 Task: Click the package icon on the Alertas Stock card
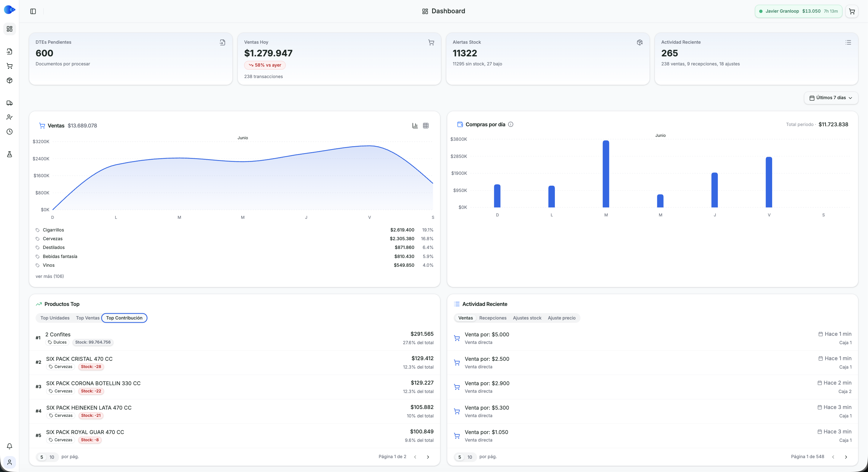(x=640, y=42)
